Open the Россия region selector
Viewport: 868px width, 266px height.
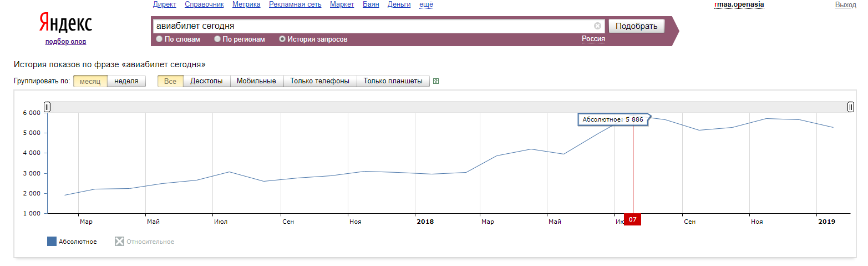[593, 39]
